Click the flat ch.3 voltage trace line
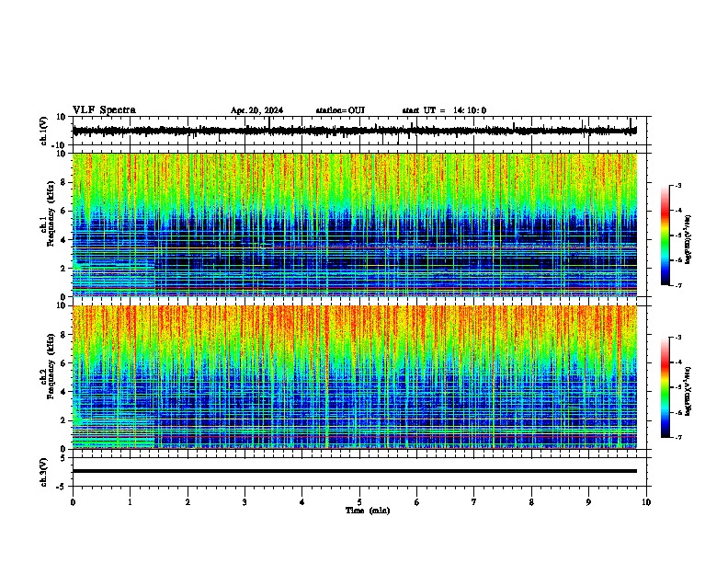Viewport: 728px width, 563px height. [355, 471]
